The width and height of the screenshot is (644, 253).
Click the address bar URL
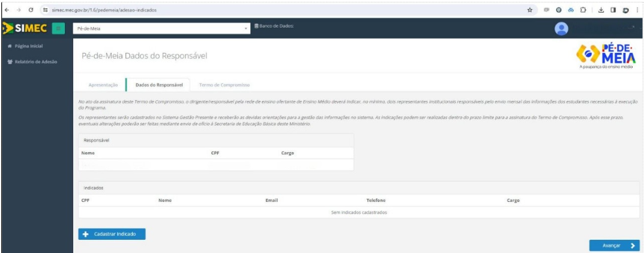[x=104, y=10]
